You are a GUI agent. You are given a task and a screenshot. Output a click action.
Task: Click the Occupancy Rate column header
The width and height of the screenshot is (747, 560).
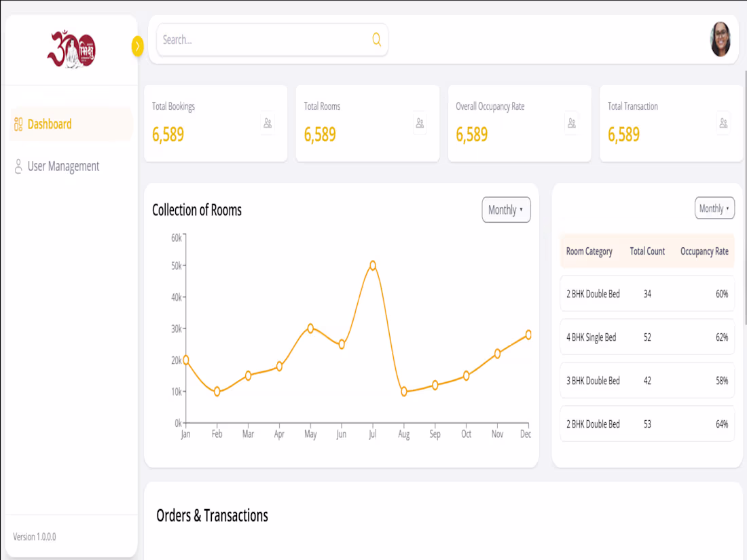pos(704,251)
